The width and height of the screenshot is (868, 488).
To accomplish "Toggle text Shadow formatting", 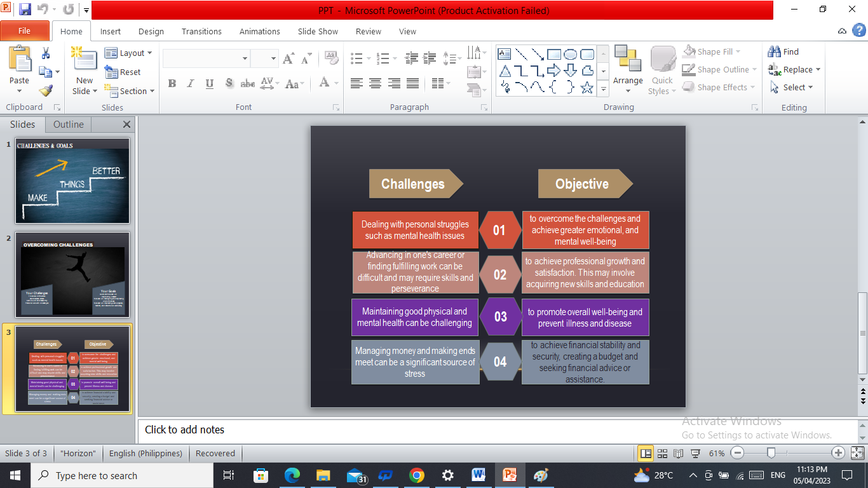I will coord(229,83).
